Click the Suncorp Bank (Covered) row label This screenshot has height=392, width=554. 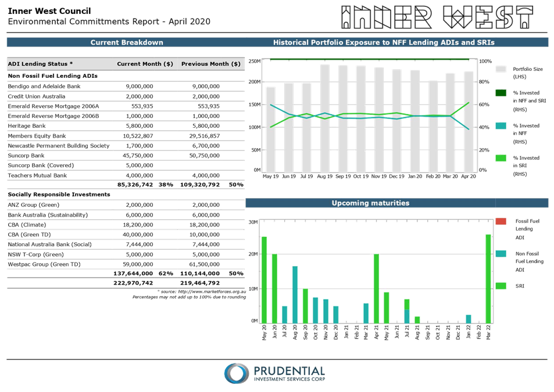pyautogui.click(x=41, y=166)
